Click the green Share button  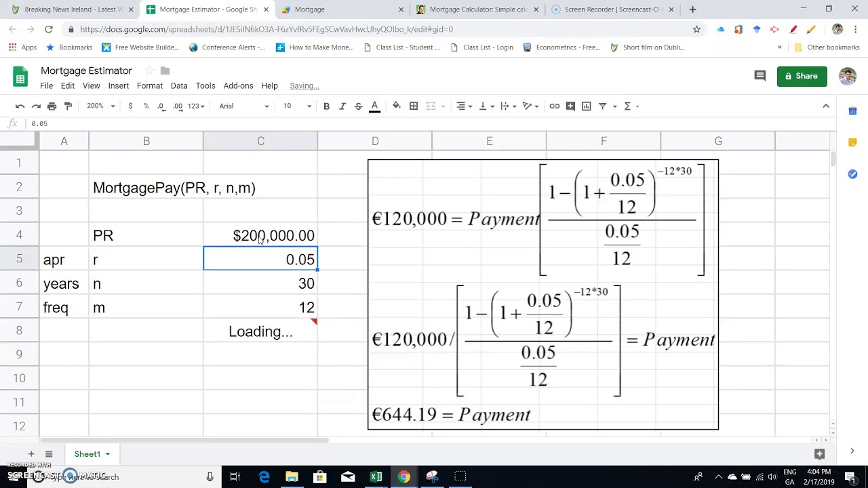click(802, 76)
